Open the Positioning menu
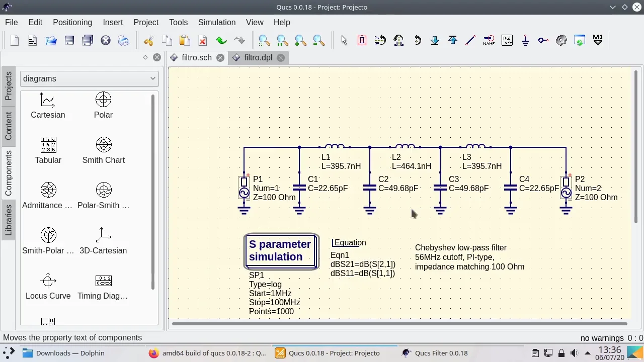The width and height of the screenshot is (644, 362). click(72, 22)
